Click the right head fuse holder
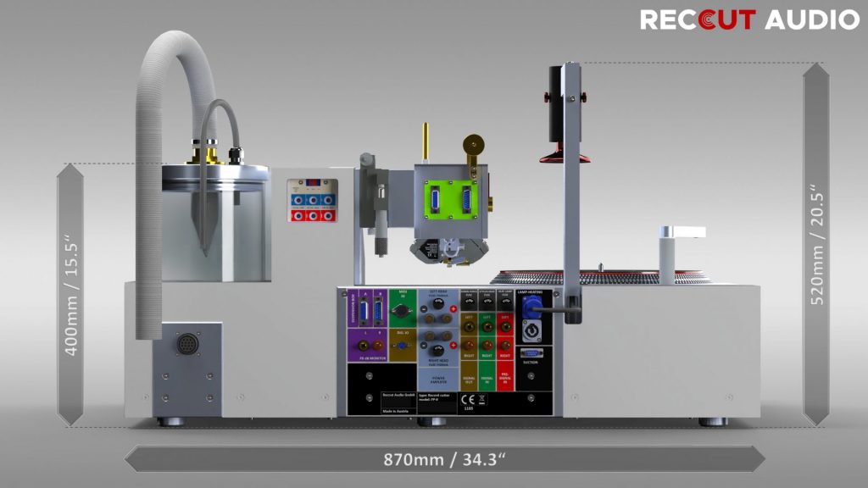Image resolution: width=868 pixels, height=488 pixels. point(438,350)
